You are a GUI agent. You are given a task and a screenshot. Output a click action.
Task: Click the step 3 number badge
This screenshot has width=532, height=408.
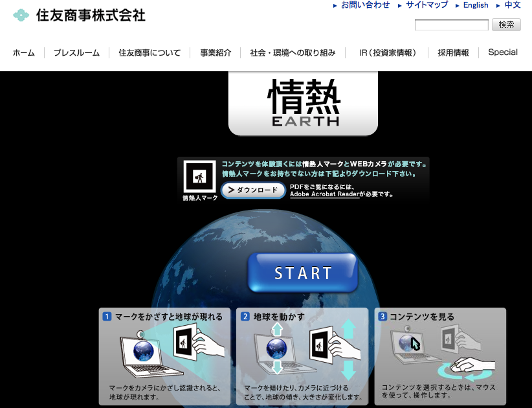point(382,317)
